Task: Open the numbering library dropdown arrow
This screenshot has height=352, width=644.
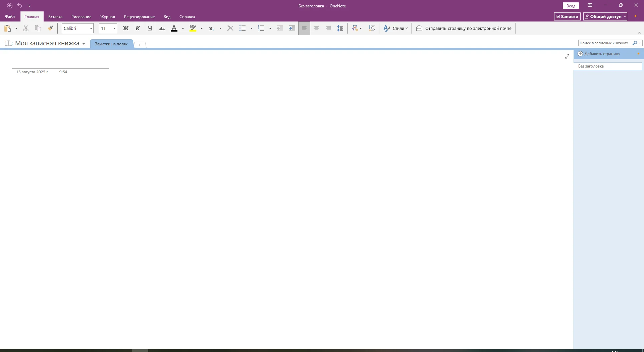Action: tap(270, 29)
